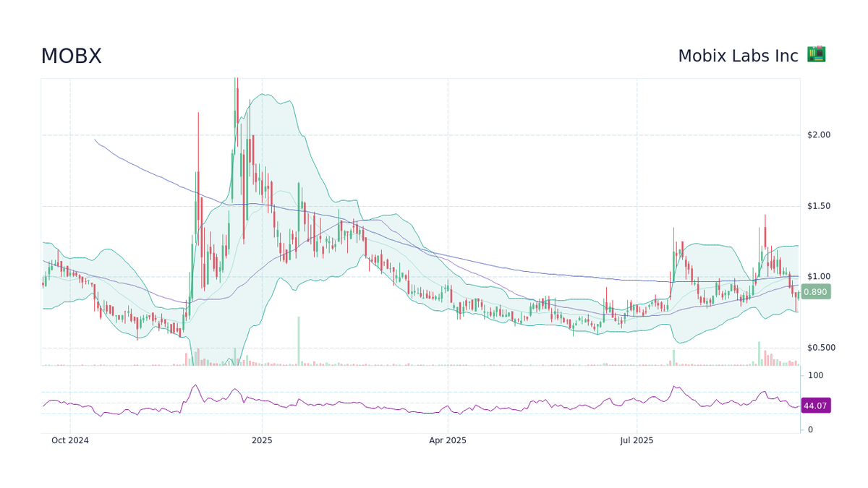Viewport: 868px width, 488px height.
Task: Click the Jul 2025 date axis label
Action: 637,440
